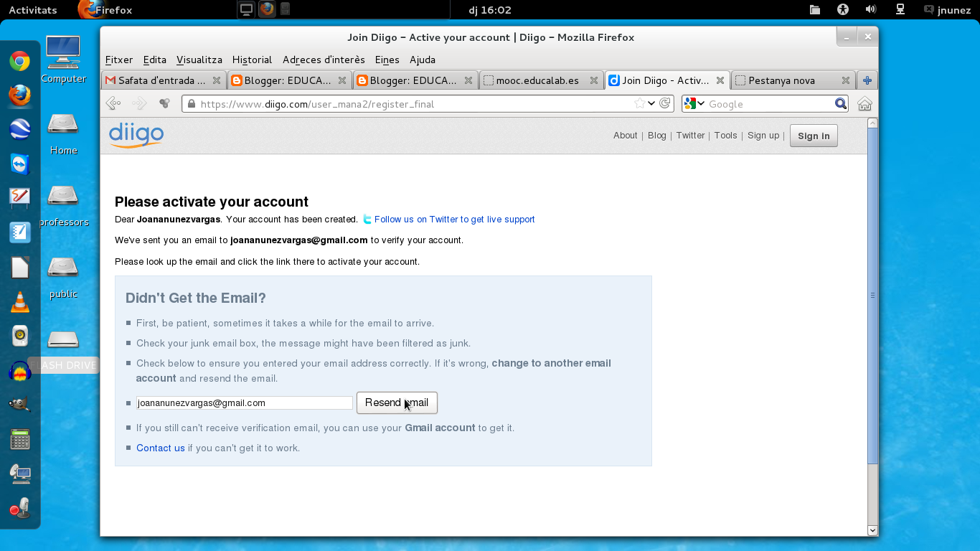
Task: Bookmark this page with the star
Action: point(639,103)
